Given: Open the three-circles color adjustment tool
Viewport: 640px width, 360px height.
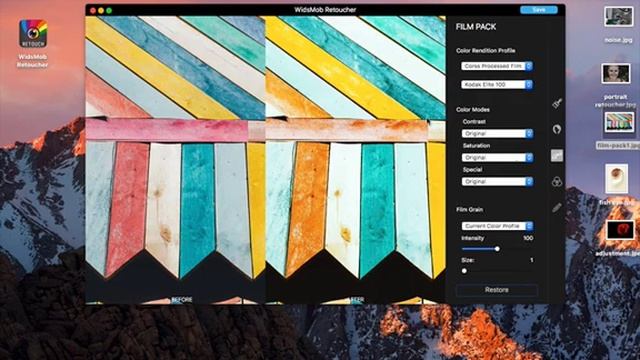Looking at the screenshot, I should click(557, 182).
